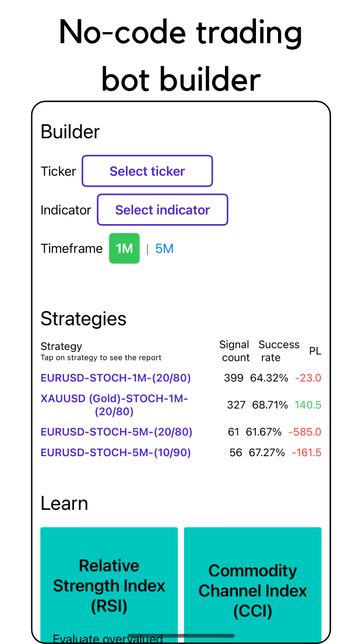Open EURUSD-STOCH-1M-(20/80) strategy report
Viewport: 362px width, 644px height.
point(115,378)
